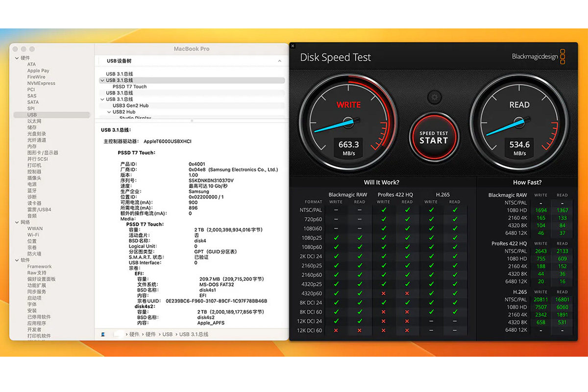Open 图形卡/显示器 in the sidebar
The image size is (588, 392).
(43, 153)
